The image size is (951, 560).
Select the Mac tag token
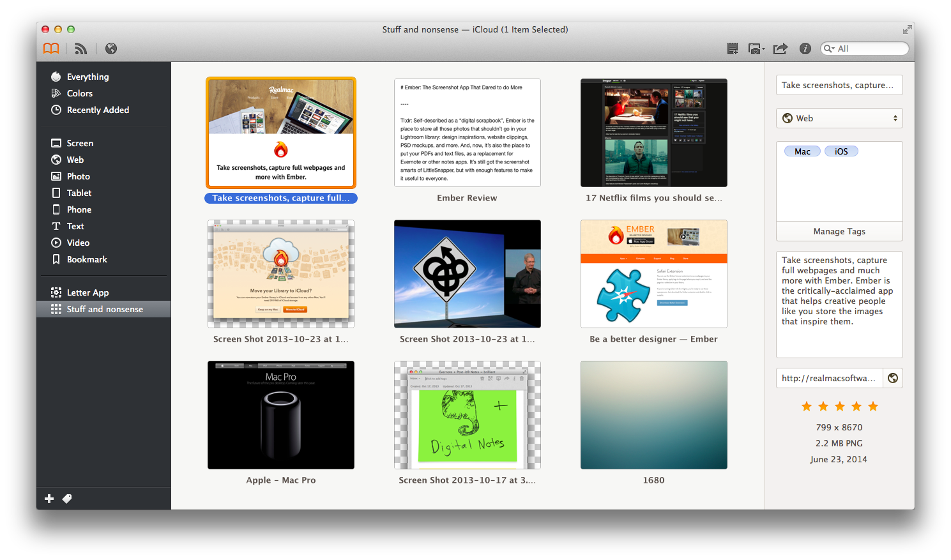click(802, 151)
